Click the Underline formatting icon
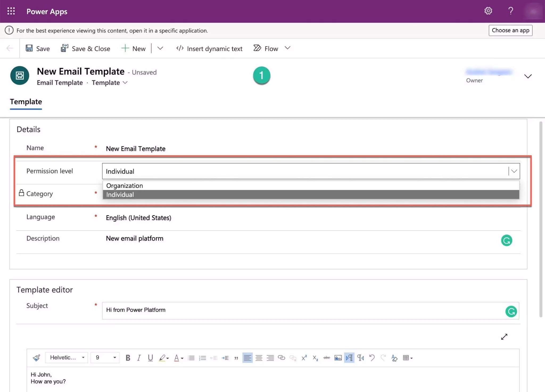Viewport: 545px width, 392px height. [150, 357]
